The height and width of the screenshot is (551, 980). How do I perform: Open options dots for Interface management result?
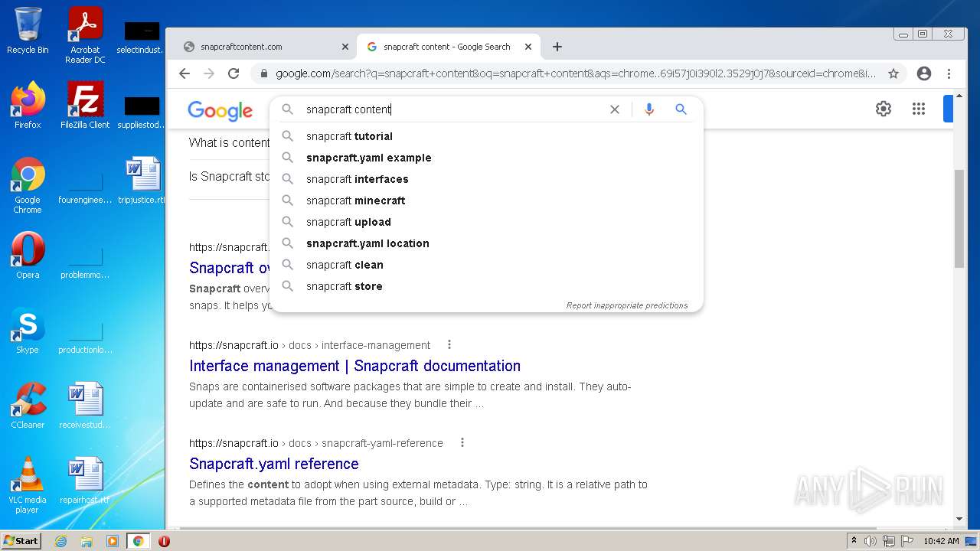coord(449,344)
